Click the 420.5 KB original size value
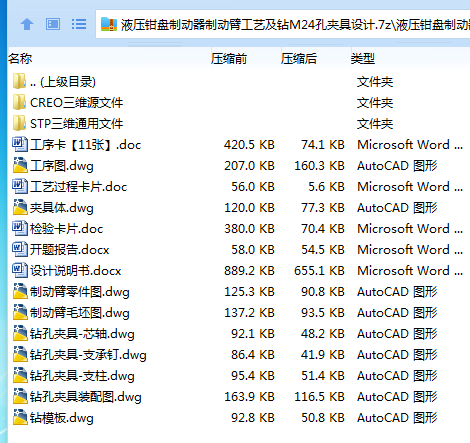 click(x=249, y=145)
